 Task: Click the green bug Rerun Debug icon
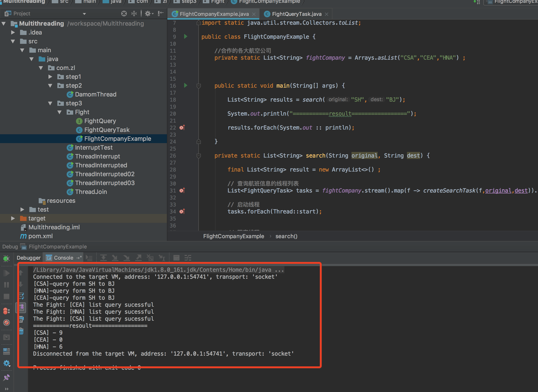[x=6, y=258]
